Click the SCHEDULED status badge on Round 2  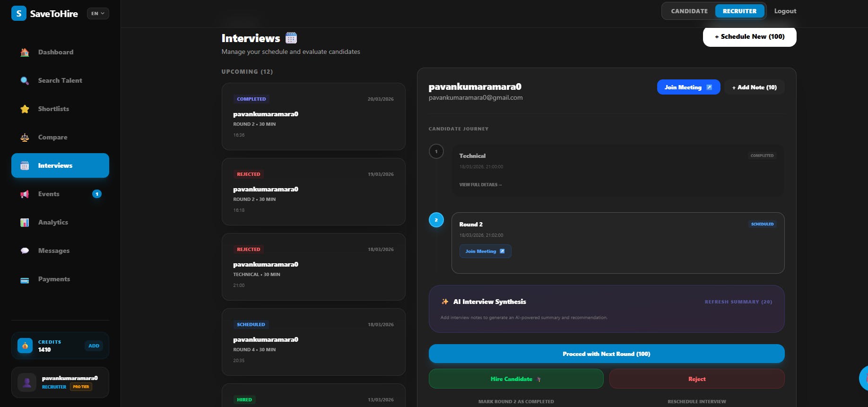[762, 224]
